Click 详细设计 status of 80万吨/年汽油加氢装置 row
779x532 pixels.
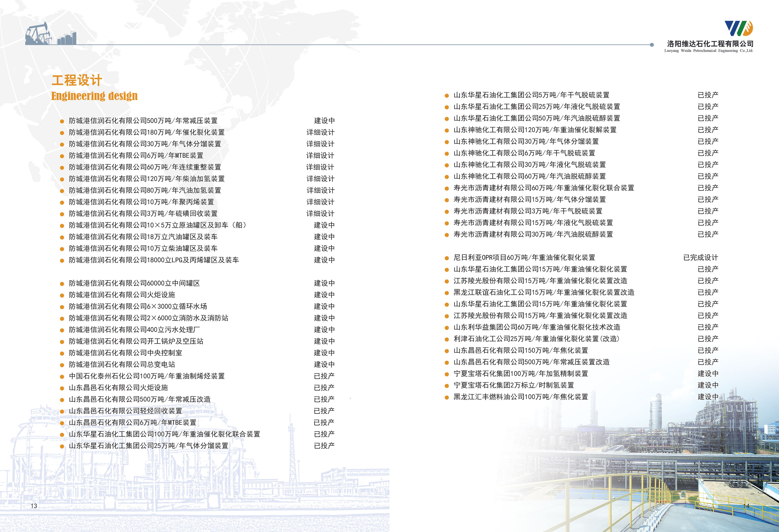[x=321, y=190]
